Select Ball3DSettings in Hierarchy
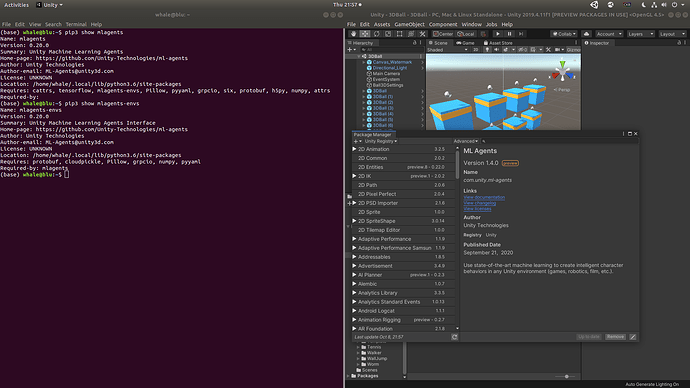 [x=388, y=85]
